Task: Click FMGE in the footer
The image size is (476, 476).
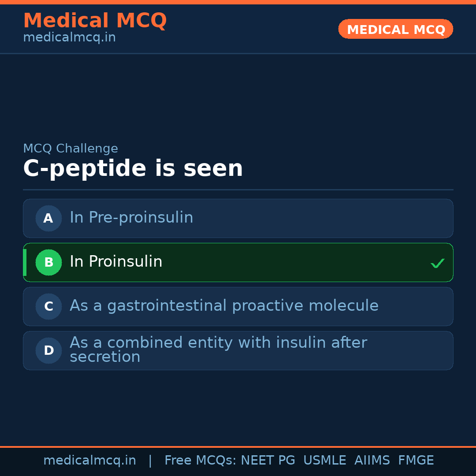Action: (416, 461)
